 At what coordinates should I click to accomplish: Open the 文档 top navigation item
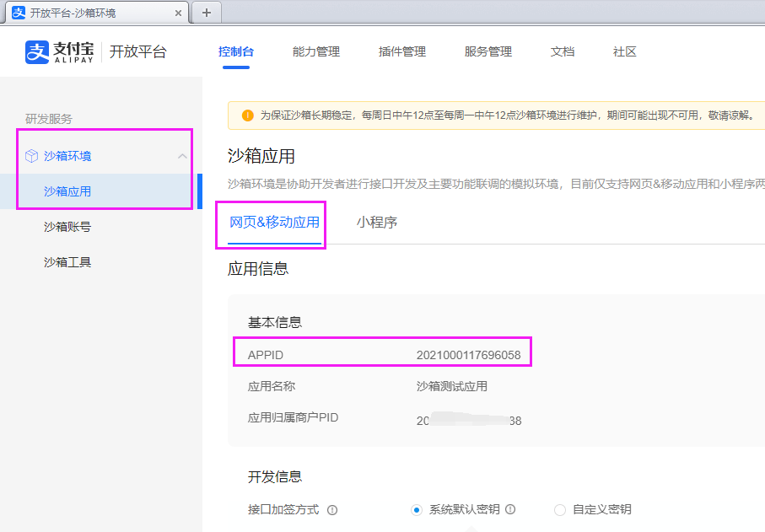pyautogui.click(x=563, y=51)
